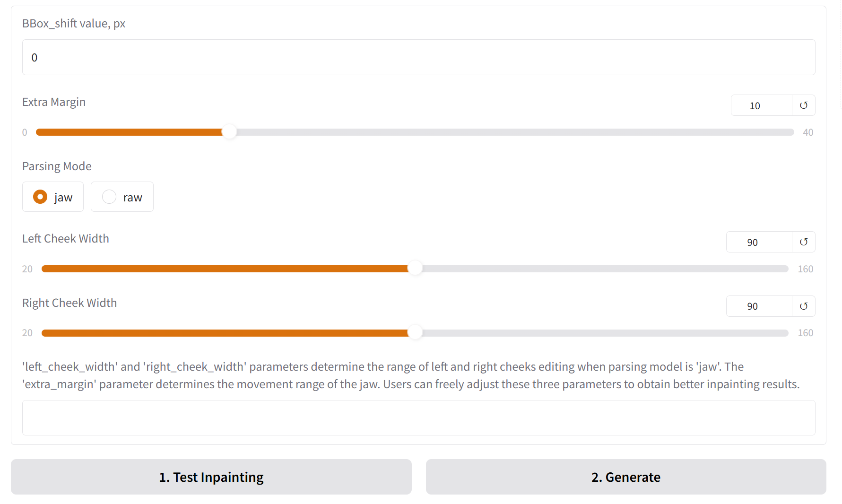842x504 pixels.
Task: Reset the Right Cheek Width value
Action: [803, 306]
